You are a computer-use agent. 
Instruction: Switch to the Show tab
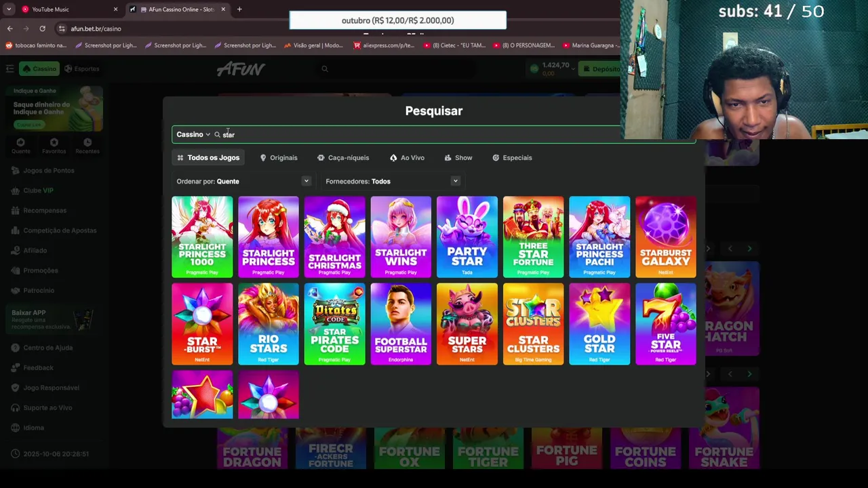point(458,158)
